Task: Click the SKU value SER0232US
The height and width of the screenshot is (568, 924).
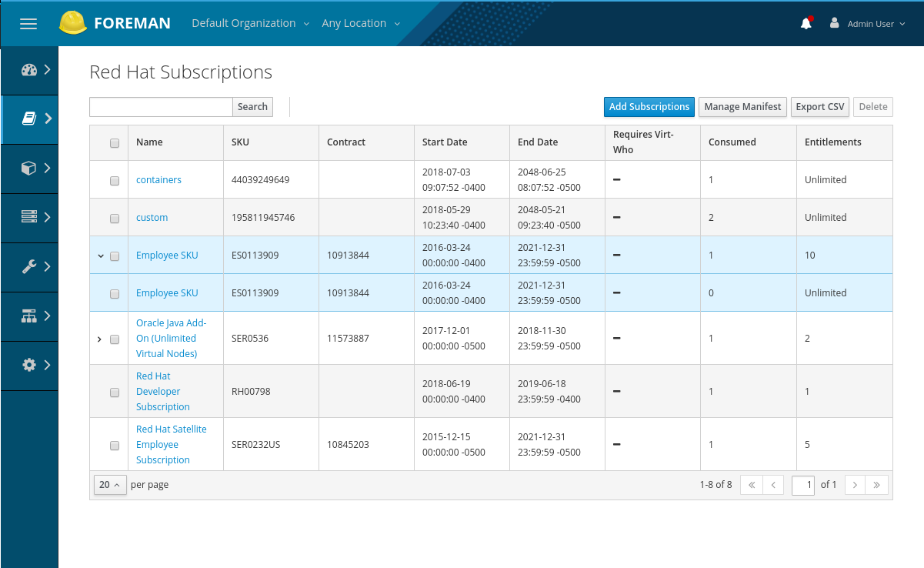Action: [x=256, y=445]
